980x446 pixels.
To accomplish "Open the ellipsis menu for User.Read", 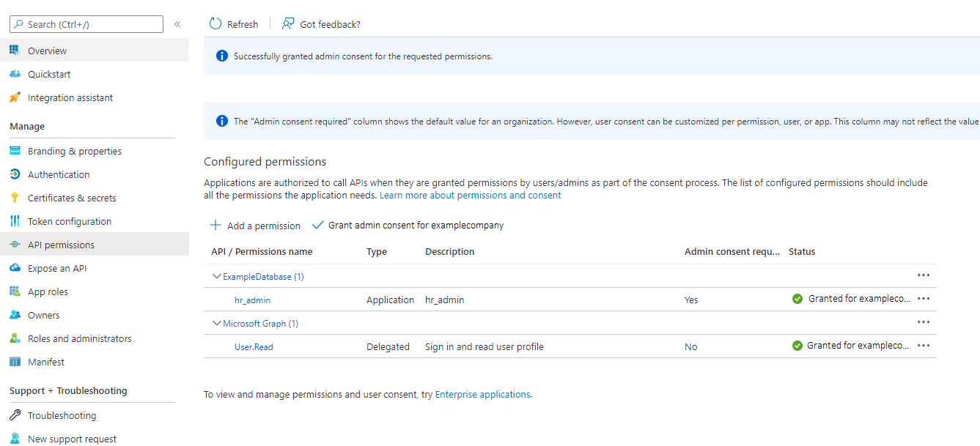I will [x=923, y=345].
